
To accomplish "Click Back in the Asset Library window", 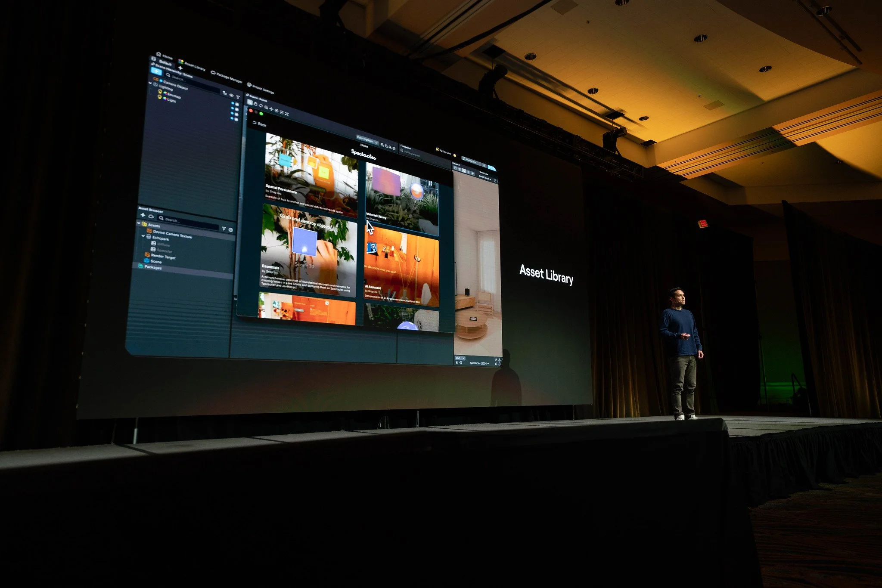I will point(260,124).
